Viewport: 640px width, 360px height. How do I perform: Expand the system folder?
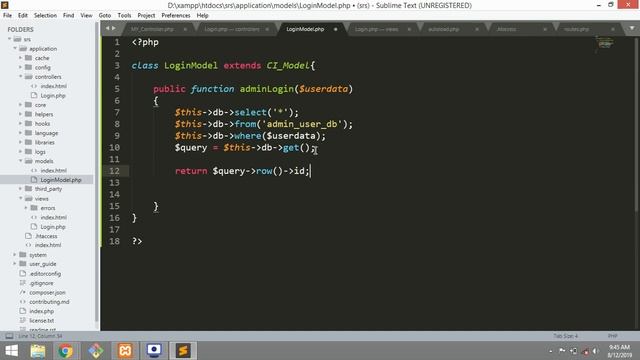(15, 255)
